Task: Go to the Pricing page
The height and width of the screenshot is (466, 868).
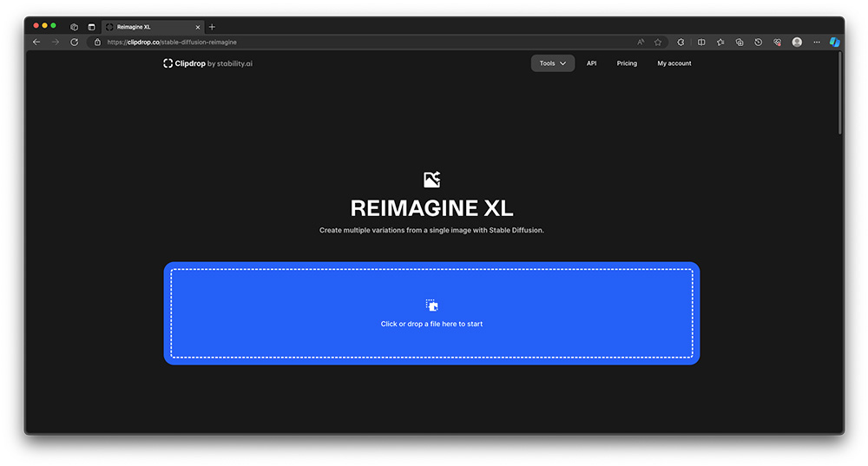Action: point(627,63)
